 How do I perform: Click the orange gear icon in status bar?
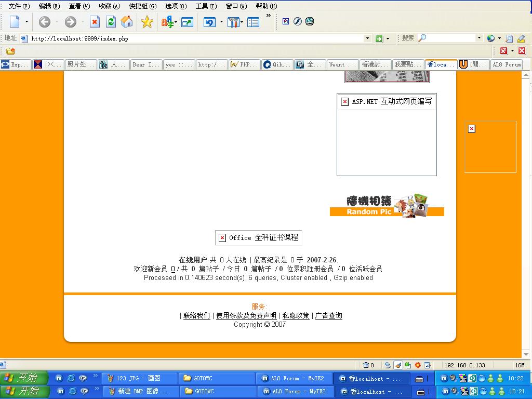(418, 365)
